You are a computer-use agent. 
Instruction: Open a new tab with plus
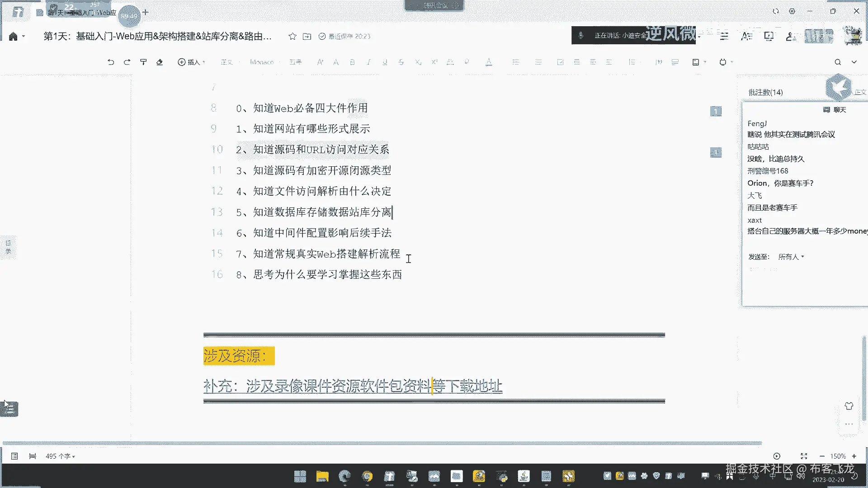[x=146, y=12]
